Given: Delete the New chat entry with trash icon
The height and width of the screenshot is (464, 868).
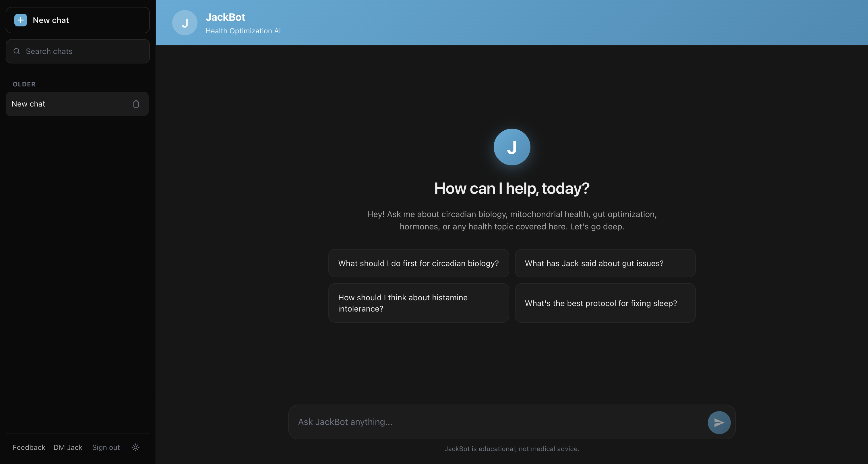Looking at the screenshot, I should click(136, 104).
